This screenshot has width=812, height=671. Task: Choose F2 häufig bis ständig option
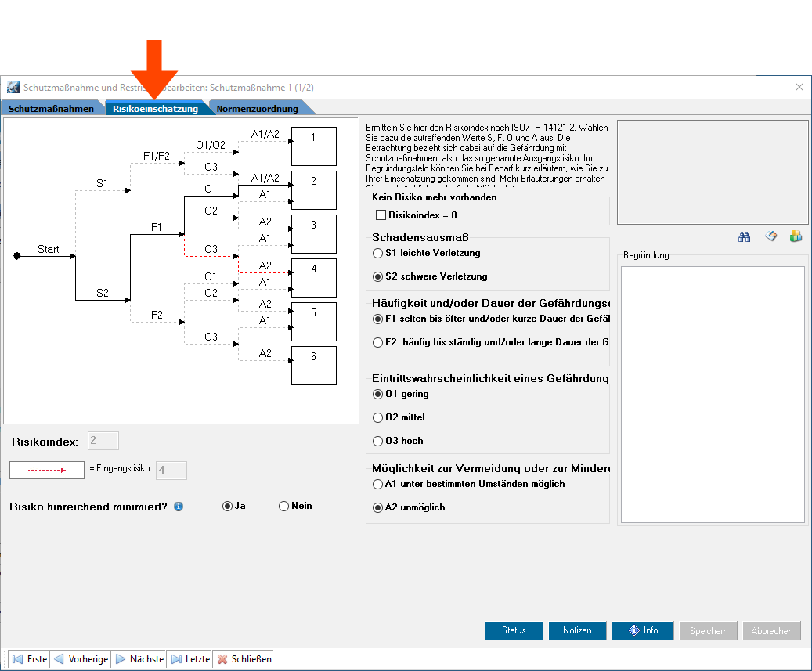pos(378,342)
